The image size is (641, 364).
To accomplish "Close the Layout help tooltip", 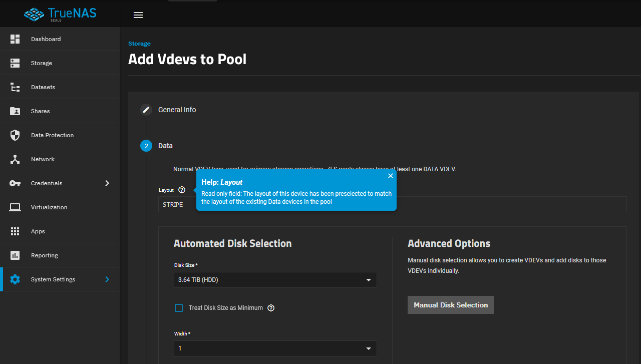I will coord(391,176).
